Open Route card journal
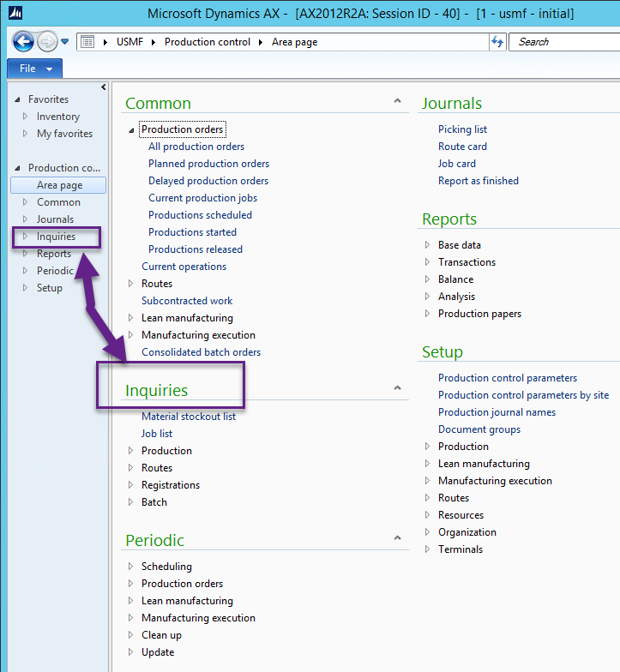The width and height of the screenshot is (620, 672). 463,147
